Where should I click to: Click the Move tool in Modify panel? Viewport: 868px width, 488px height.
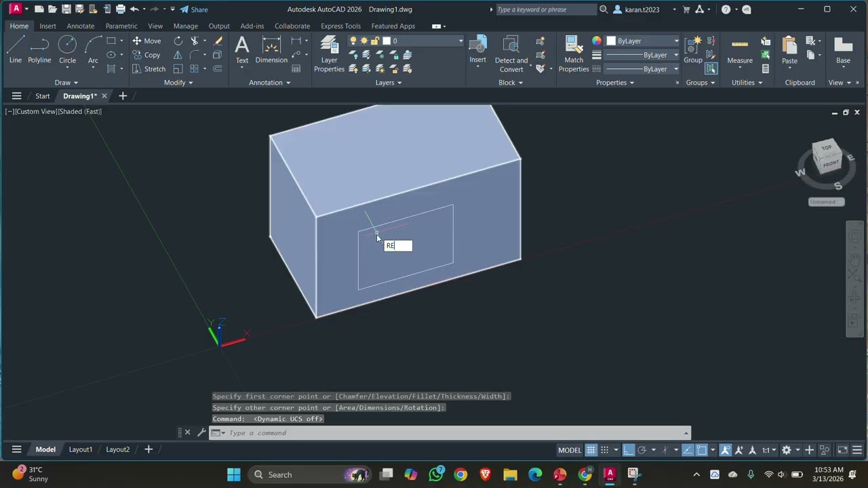tap(146, 41)
